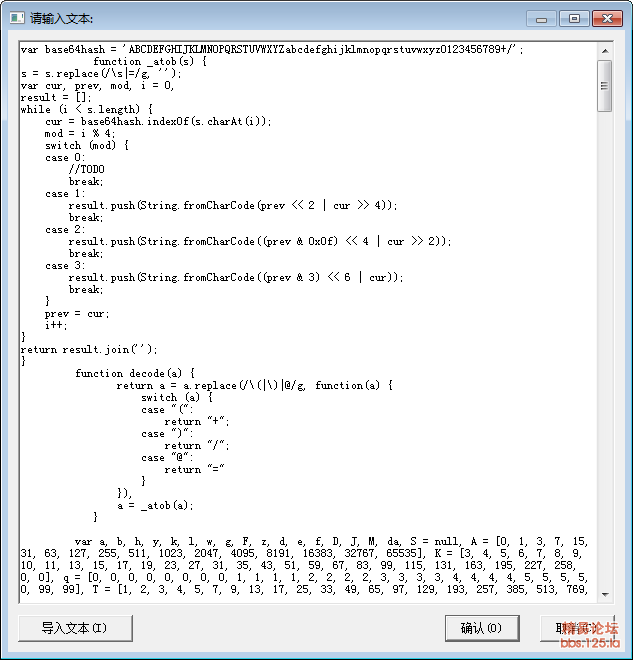Viewport: 633px width, 660px height.
Task: Click the 'case 1:' line
Action: [x=65, y=194]
